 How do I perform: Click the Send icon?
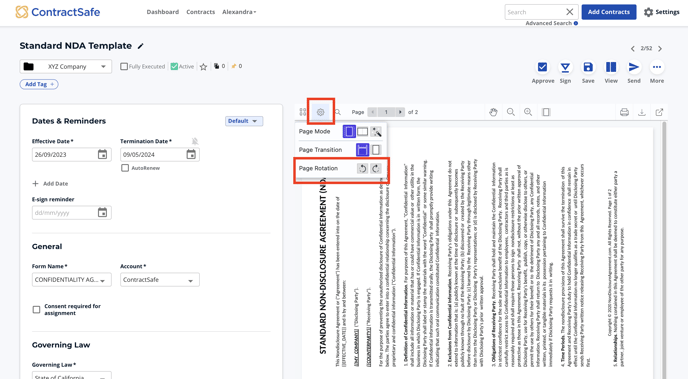tap(634, 67)
